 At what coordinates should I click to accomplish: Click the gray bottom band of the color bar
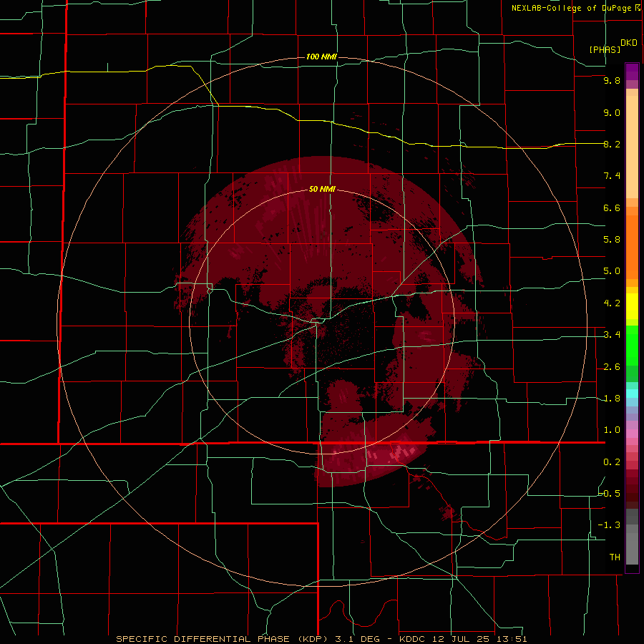632,548
